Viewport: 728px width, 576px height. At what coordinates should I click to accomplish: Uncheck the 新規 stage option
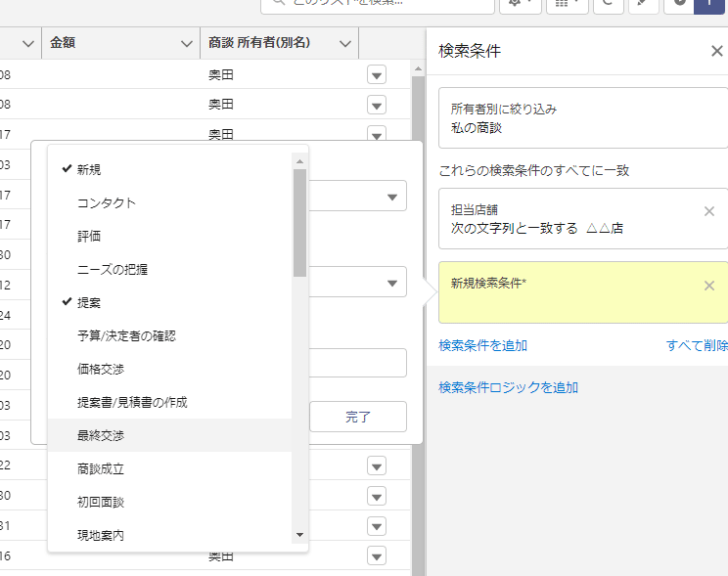pyautogui.click(x=89, y=169)
